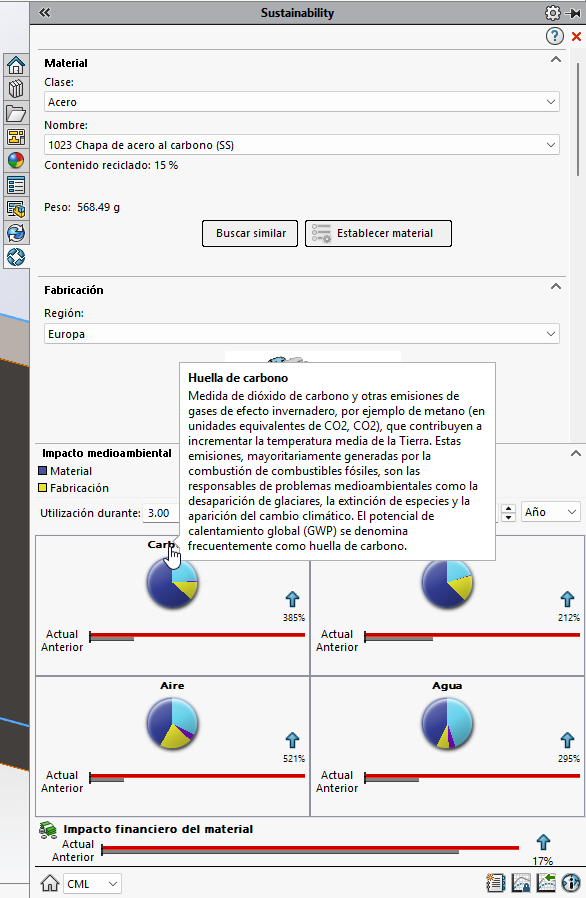Open the Design Library icon in the sidebar
This screenshot has height=898, width=586.
point(16,89)
